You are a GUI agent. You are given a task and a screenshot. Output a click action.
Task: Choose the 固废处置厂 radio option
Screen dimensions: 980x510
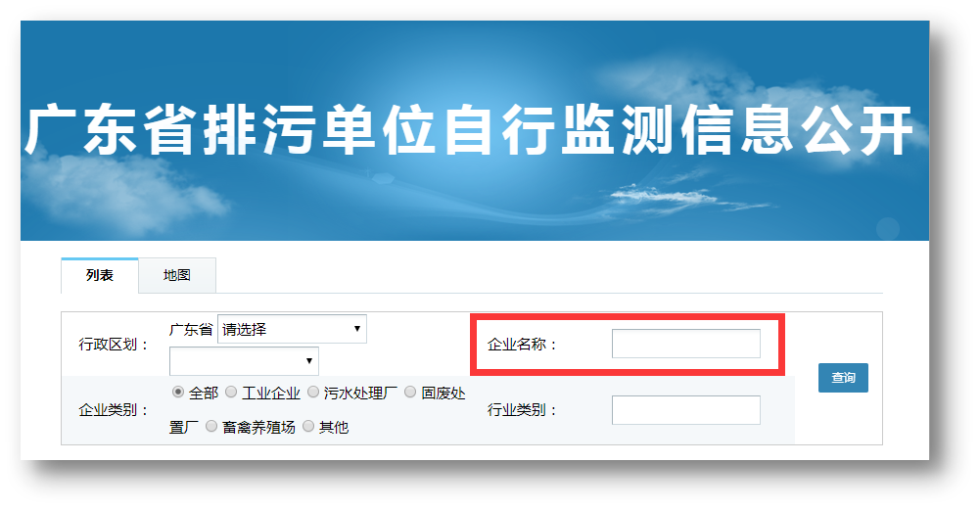(410, 392)
